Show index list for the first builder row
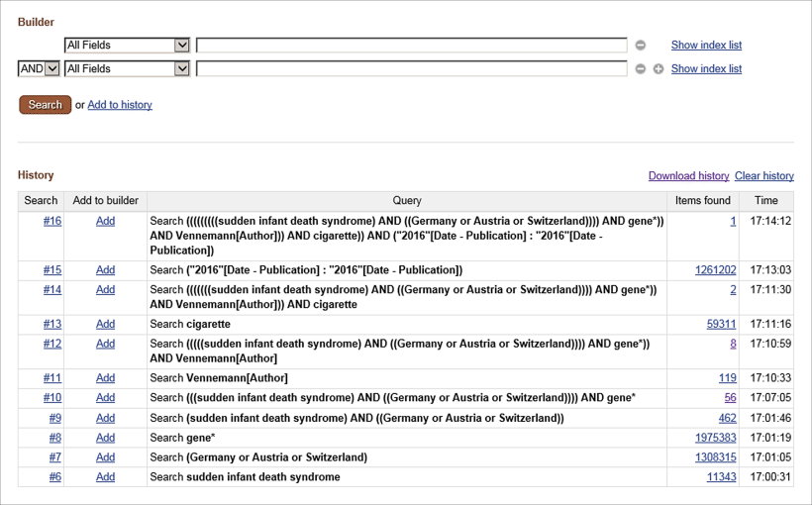Viewport: 812px width, 505px height. [x=706, y=46]
